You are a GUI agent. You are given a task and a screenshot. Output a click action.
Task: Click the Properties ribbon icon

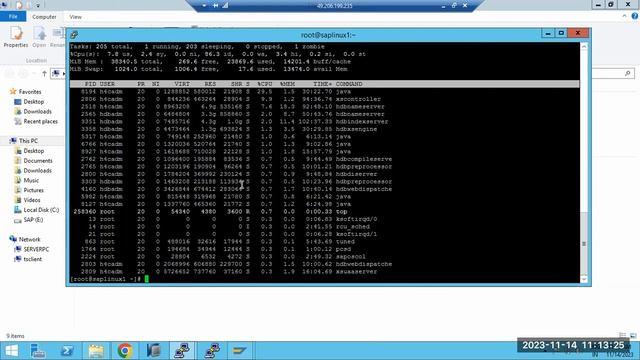coord(16,37)
